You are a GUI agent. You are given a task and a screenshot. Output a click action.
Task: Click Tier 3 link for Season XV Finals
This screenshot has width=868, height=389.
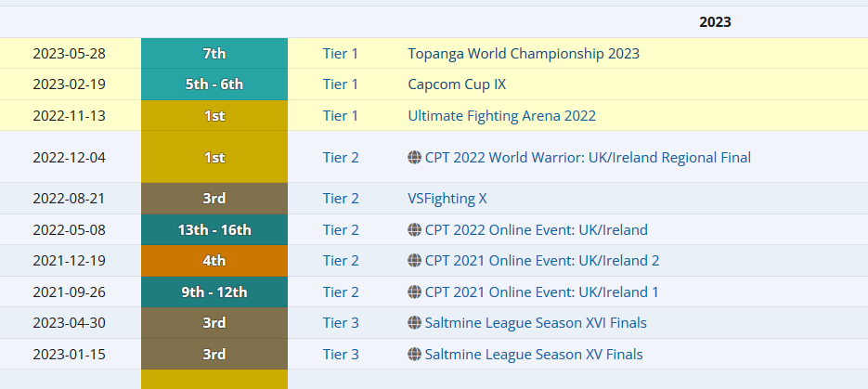(341, 355)
